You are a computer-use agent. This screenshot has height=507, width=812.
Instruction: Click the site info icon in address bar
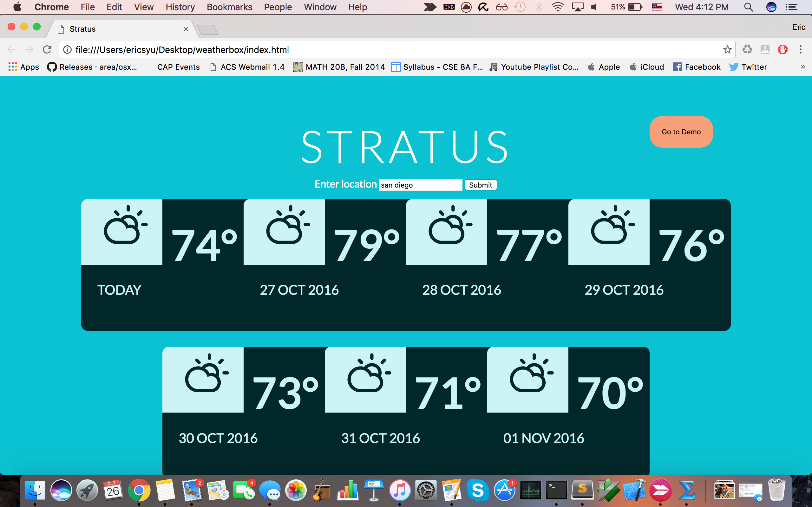point(68,50)
